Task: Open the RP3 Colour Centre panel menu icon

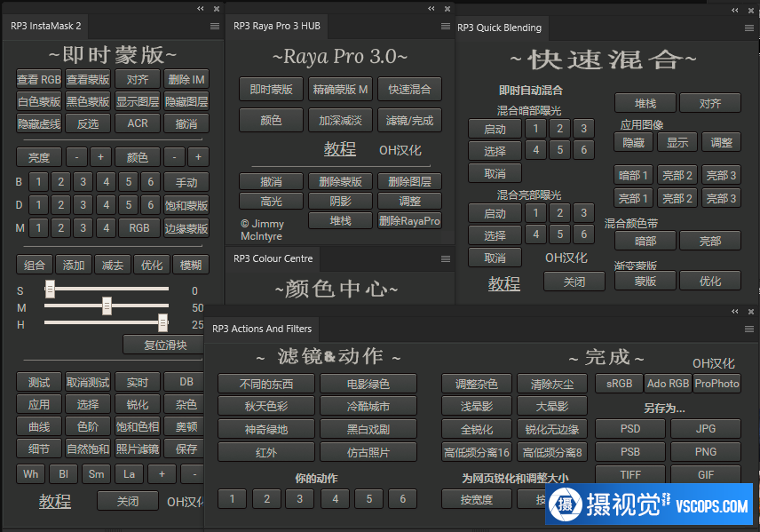Action: (x=446, y=259)
